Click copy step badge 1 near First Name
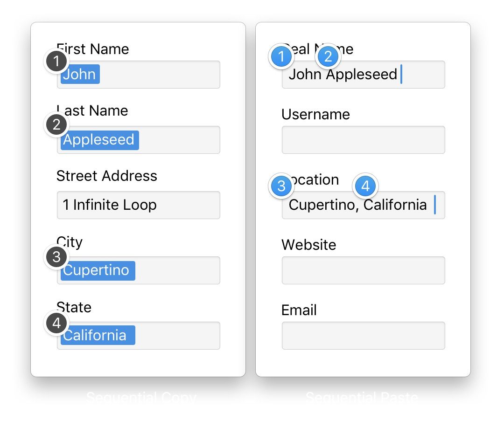 [56, 61]
